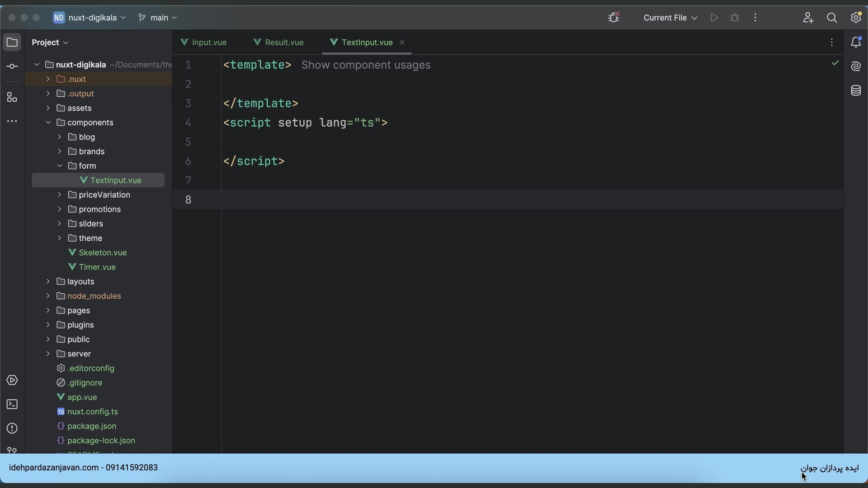
Task: Show IDE notifications bell
Action: (856, 42)
